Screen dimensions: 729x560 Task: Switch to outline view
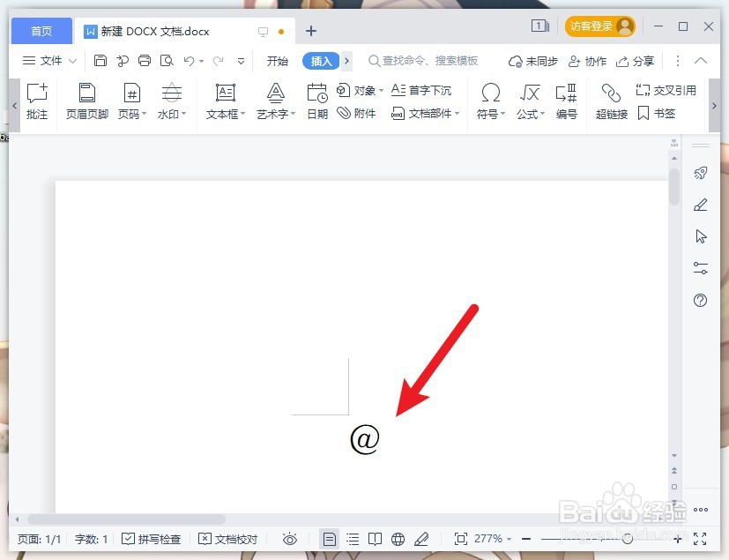[353, 539]
